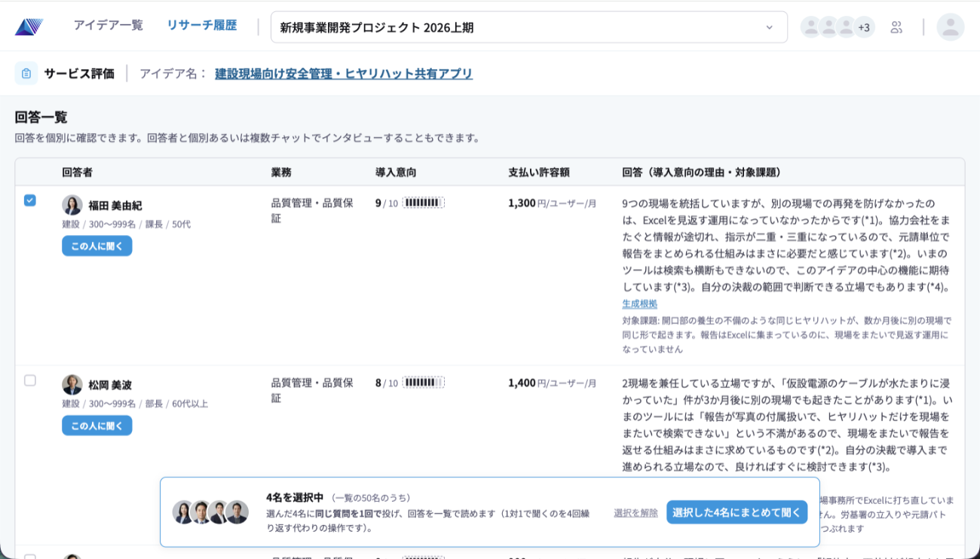Click the サービス評価 label
The height and width of the screenshot is (559, 980).
tap(79, 73)
